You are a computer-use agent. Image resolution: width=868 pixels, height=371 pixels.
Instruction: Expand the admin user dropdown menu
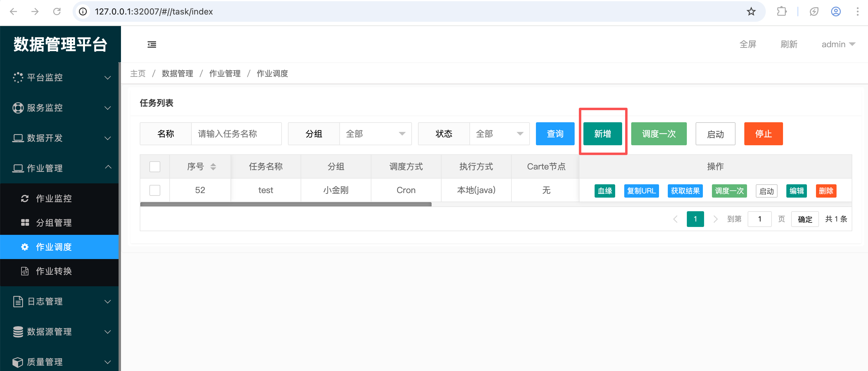(838, 44)
